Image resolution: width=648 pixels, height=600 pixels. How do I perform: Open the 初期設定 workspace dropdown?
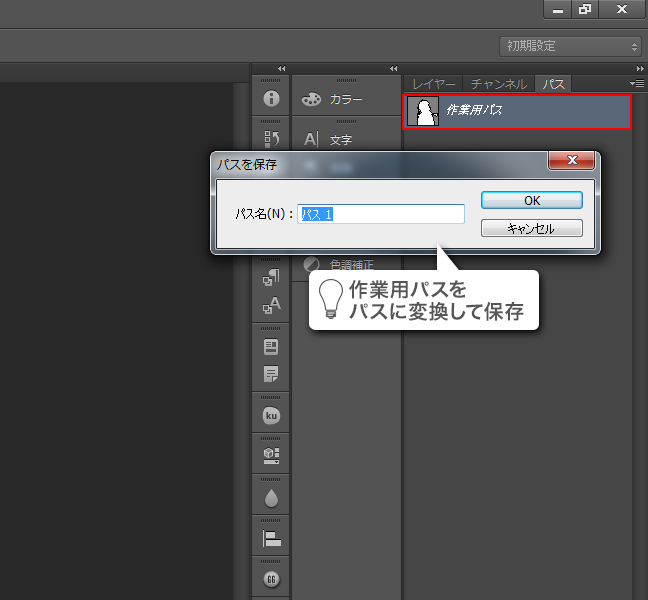(570, 46)
